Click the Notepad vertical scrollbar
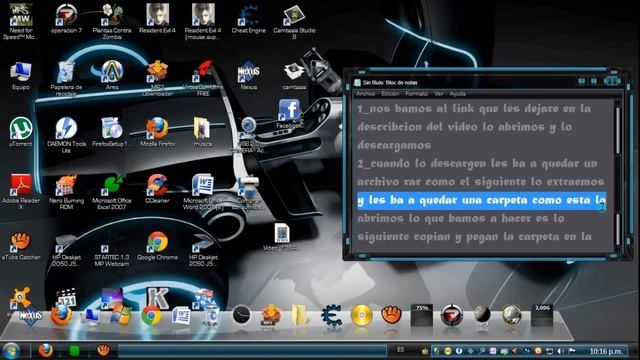The width and height of the screenshot is (640, 360). (x=618, y=176)
